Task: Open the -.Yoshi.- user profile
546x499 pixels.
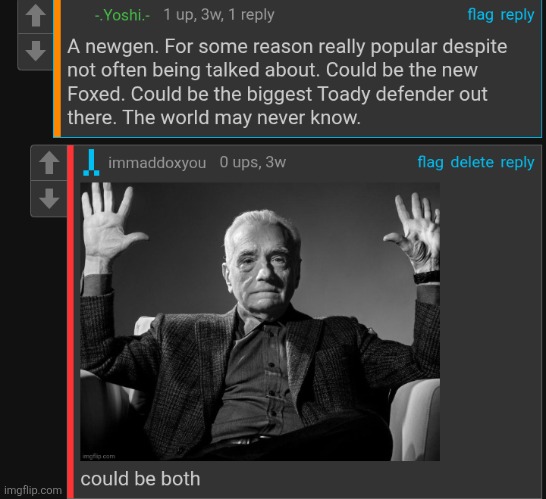Action: (122, 15)
